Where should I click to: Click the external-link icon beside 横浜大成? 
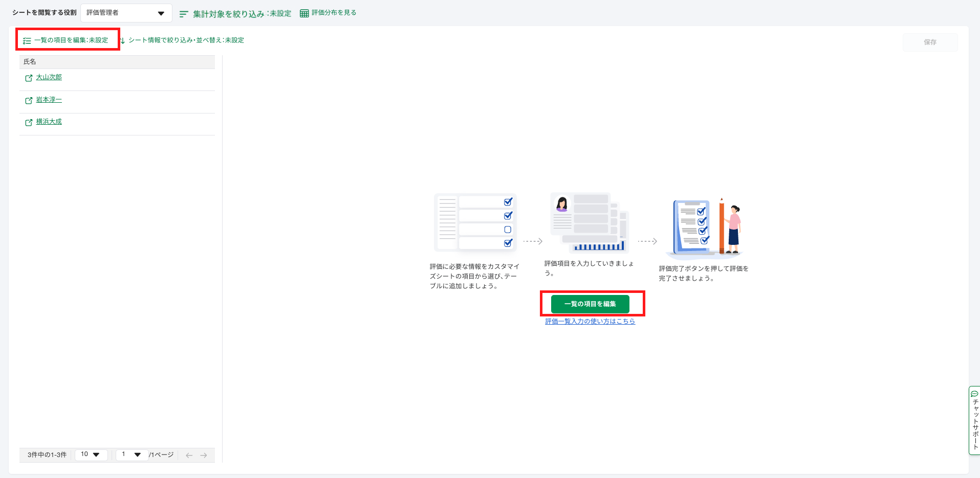[29, 123]
